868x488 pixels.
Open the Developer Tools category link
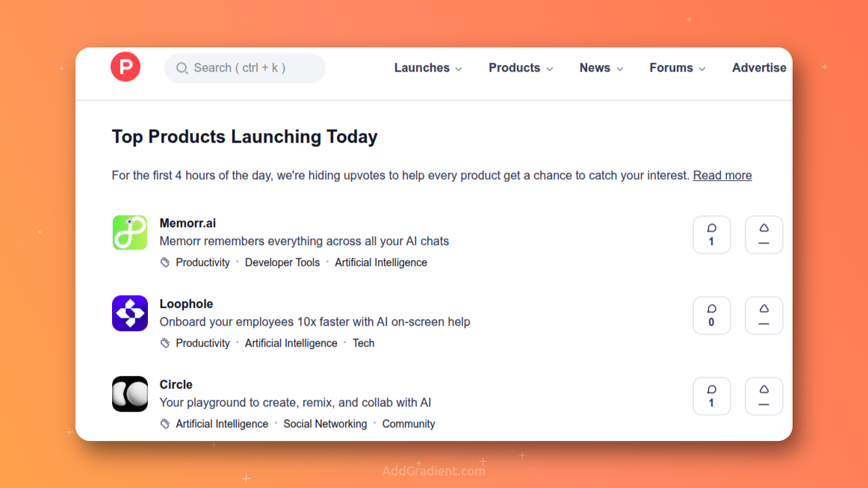point(282,262)
